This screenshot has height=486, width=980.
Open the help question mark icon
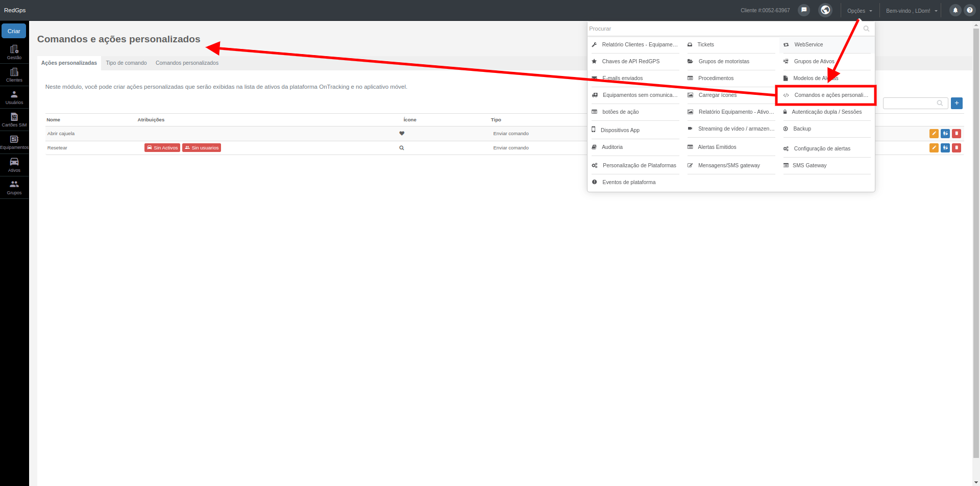pyautogui.click(x=969, y=10)
